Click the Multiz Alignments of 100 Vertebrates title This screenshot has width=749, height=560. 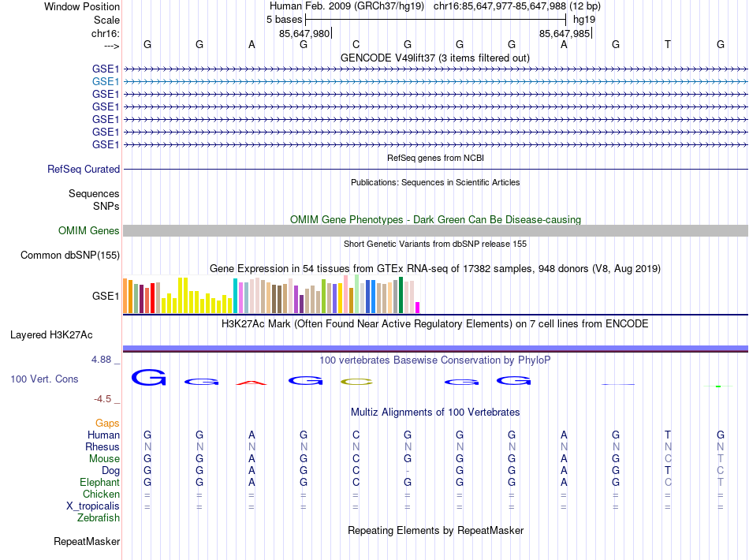tap(435, 412)
